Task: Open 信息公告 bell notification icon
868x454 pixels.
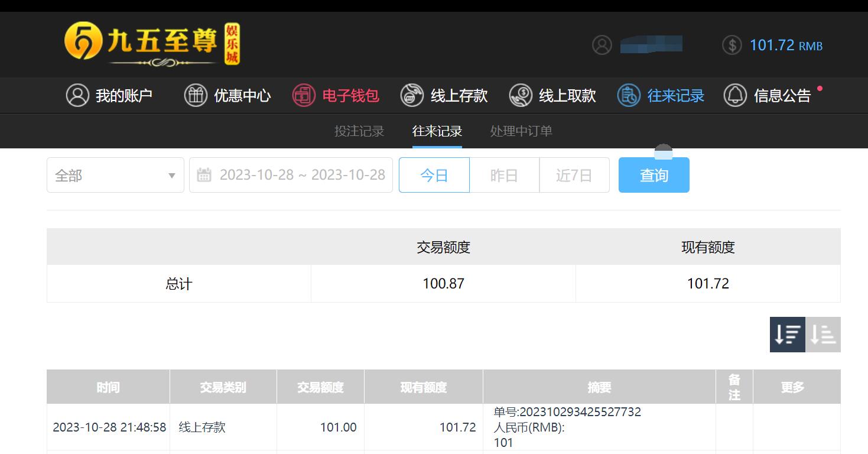Action: point(735,95)
